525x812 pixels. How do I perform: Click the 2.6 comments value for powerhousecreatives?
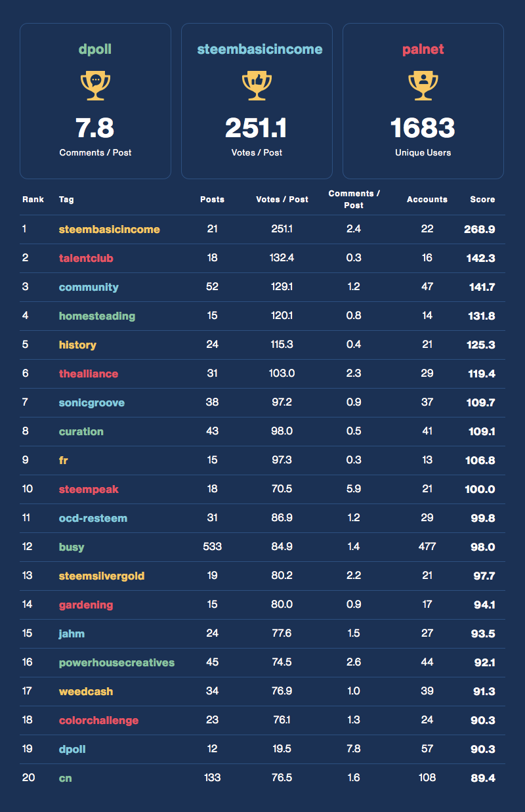pyautogui.click(x=354, y=662)
